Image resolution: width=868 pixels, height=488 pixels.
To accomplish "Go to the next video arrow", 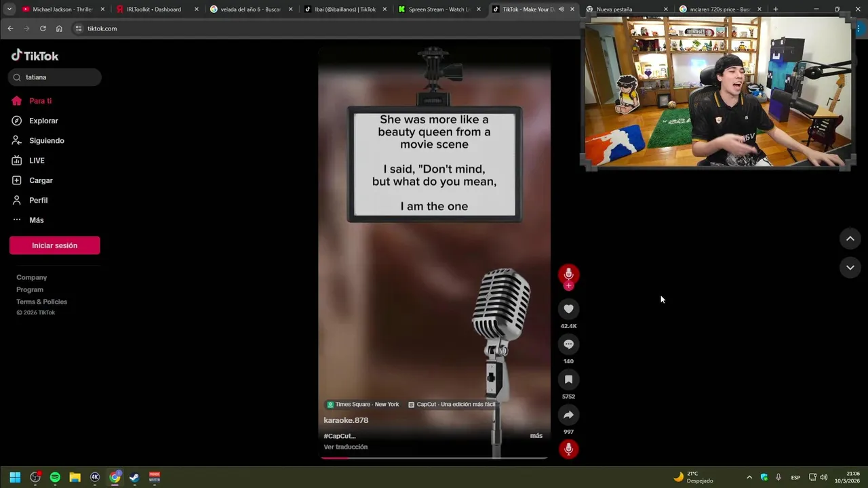I will click(x=850, y=268).
